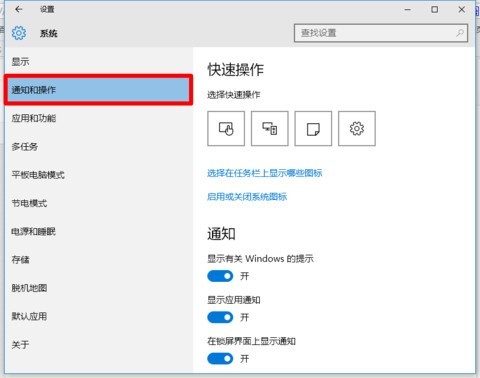Select the all settings gear quick action
This screenshot has width=480, height=378.
357,129
